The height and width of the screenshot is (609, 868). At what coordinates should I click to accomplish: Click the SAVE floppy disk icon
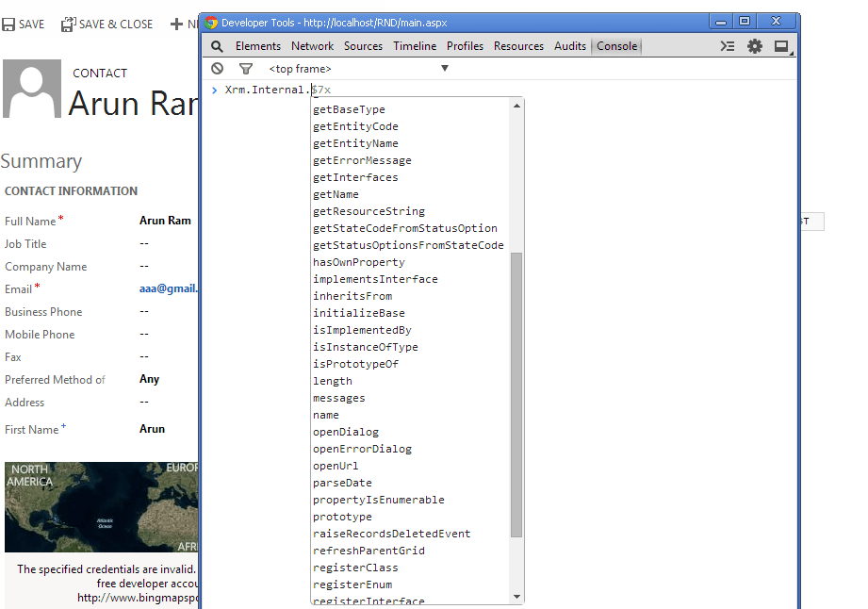click(x=8, y=25)
